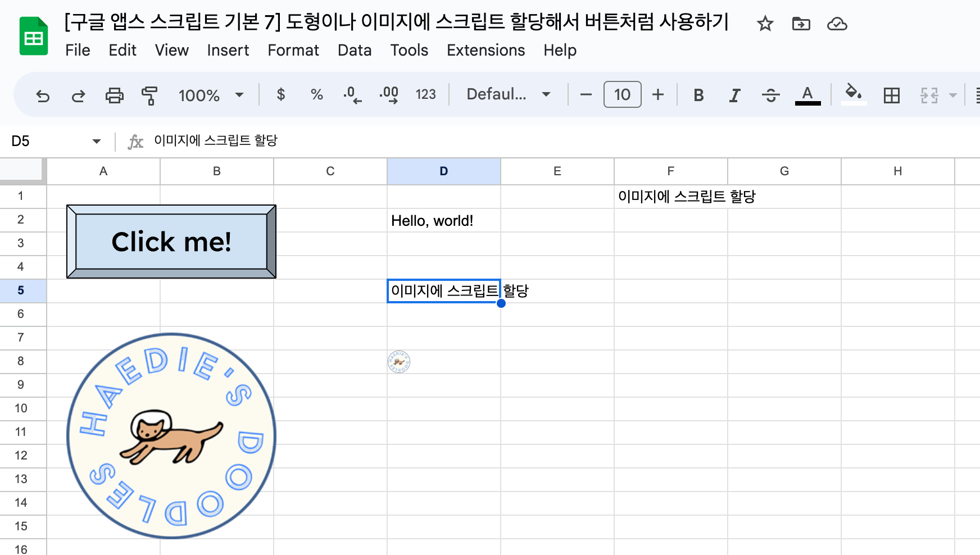
Task: Open the Data menu
Action: pyautogui.click(x=355, y=51)
